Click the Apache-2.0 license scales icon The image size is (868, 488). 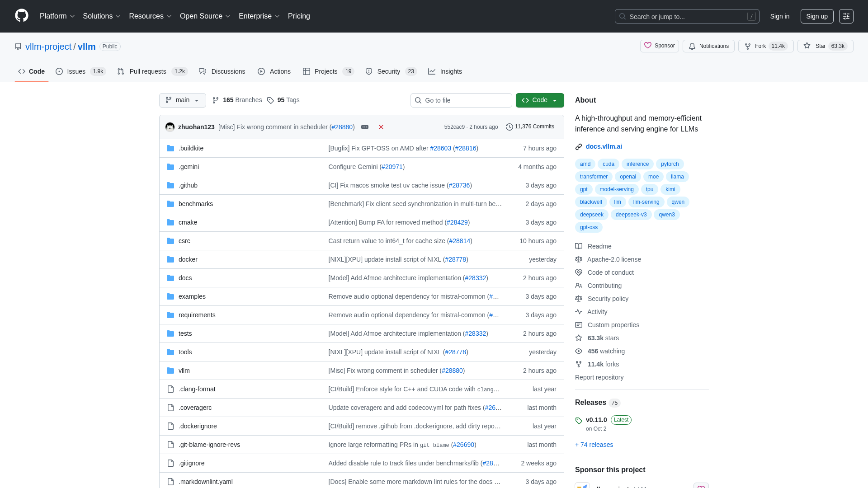579,259
